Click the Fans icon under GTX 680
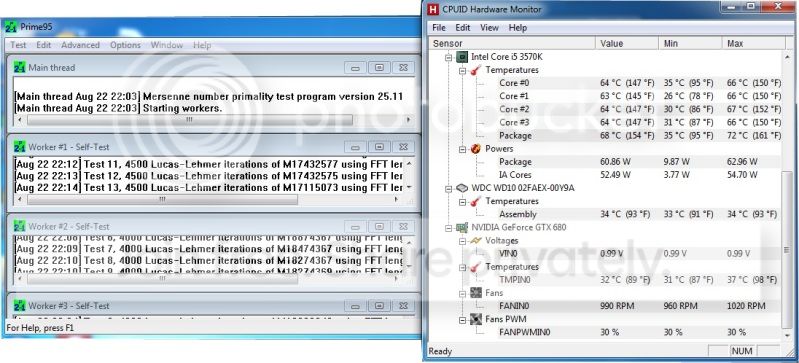 click(476, 293)
